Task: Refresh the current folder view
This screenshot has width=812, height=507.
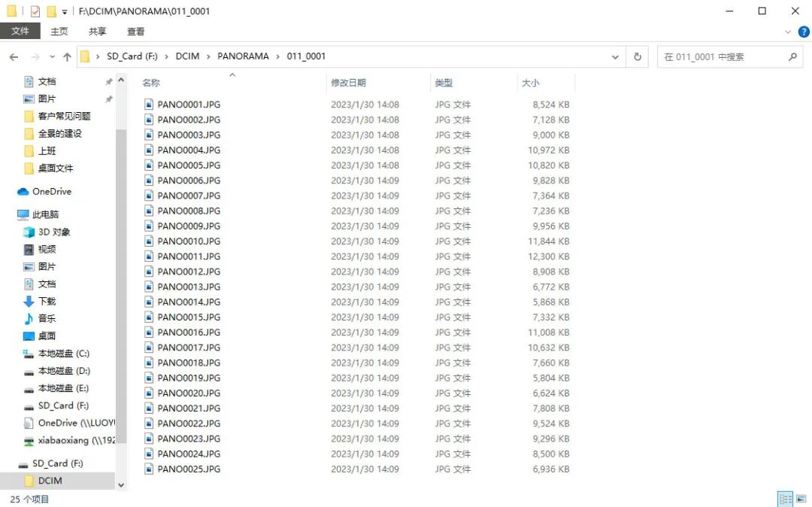Action: pyautogui.click(x=638, y=56)
